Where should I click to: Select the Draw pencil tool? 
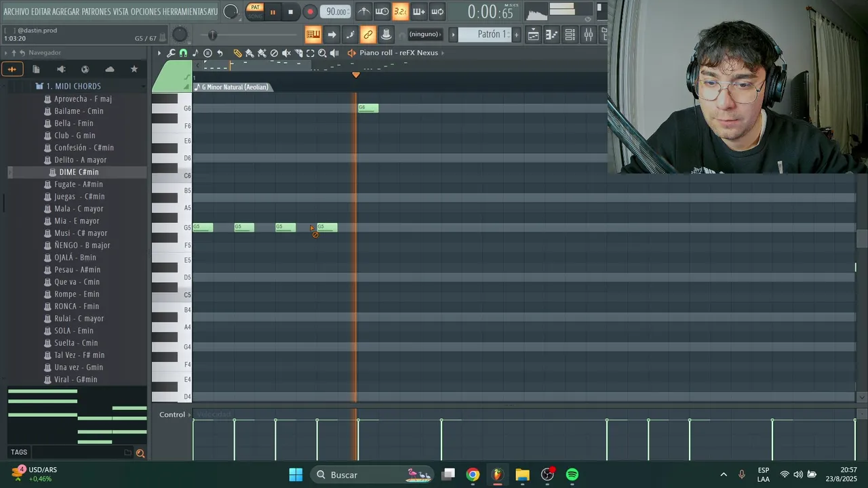point(237,53)
